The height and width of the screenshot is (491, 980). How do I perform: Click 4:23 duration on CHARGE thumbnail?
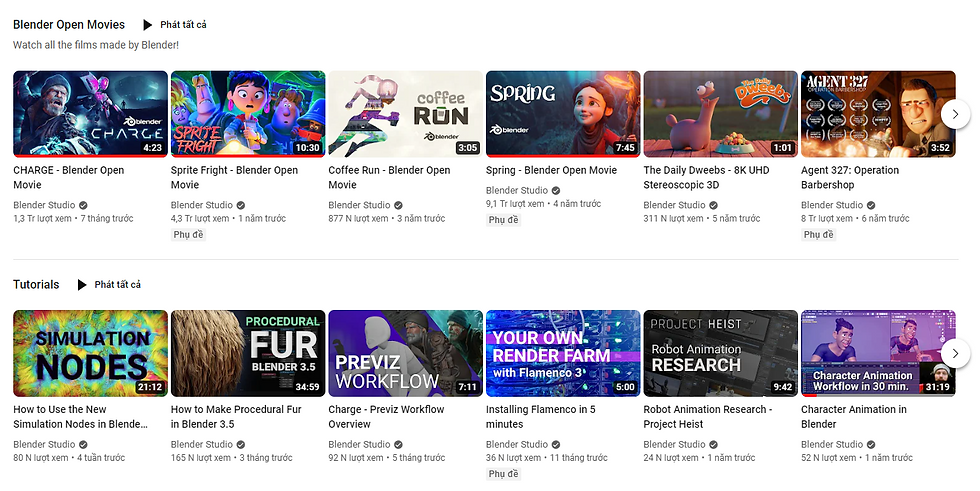152,148
